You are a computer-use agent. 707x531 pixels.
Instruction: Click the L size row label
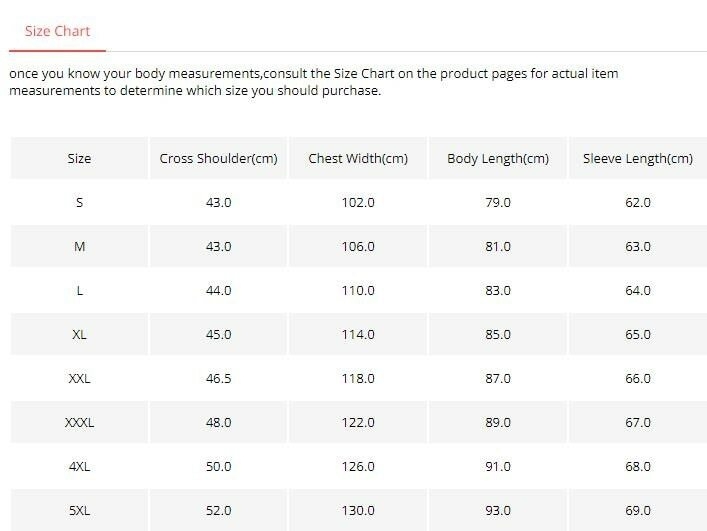coord(79,291)
